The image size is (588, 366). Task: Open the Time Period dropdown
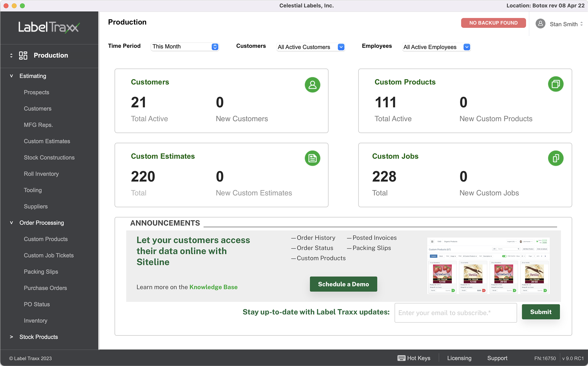coord(185,47)
